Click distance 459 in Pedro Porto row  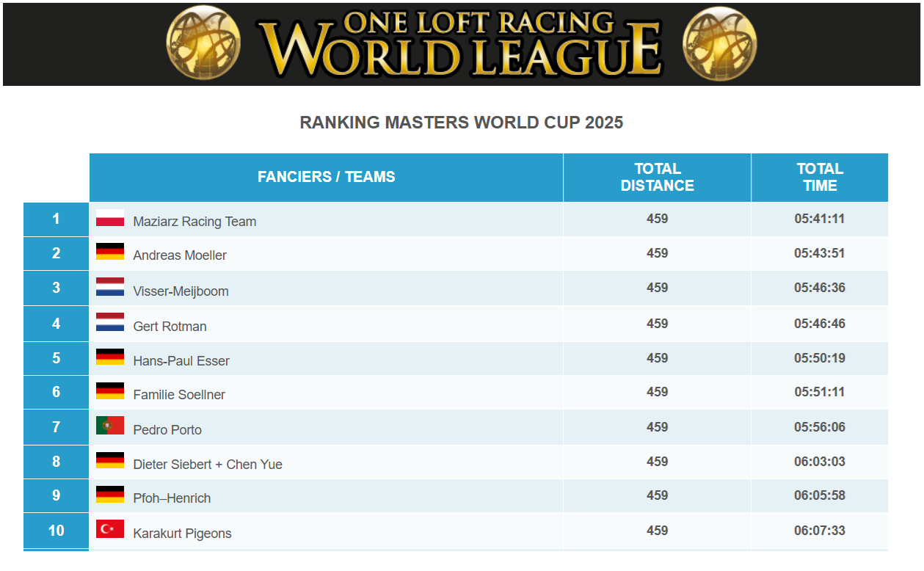pos(658,427)
